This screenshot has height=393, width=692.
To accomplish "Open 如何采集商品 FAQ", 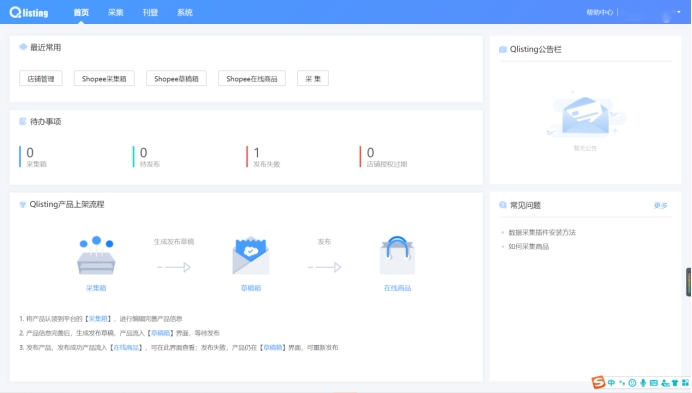I will [529, 246].
